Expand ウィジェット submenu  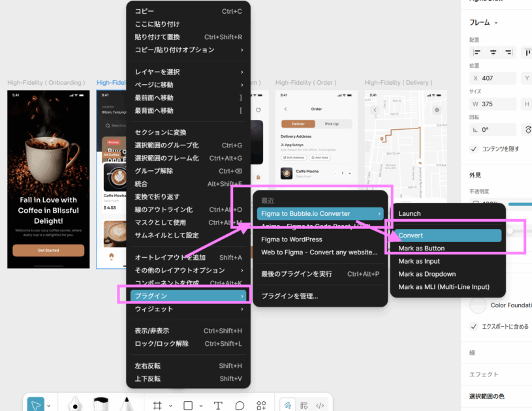point(188,309)
